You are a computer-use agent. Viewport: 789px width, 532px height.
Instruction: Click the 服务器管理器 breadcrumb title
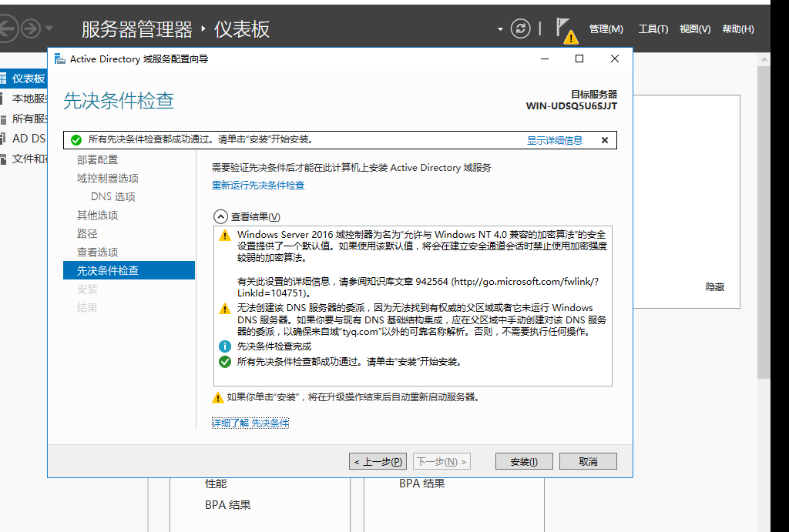(137, 29)
